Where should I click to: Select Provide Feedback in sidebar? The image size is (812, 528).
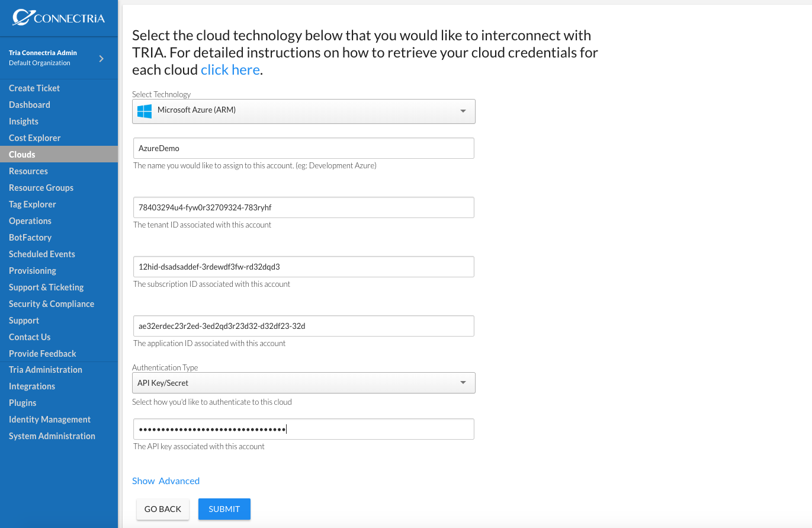click(x=43, y=354)
